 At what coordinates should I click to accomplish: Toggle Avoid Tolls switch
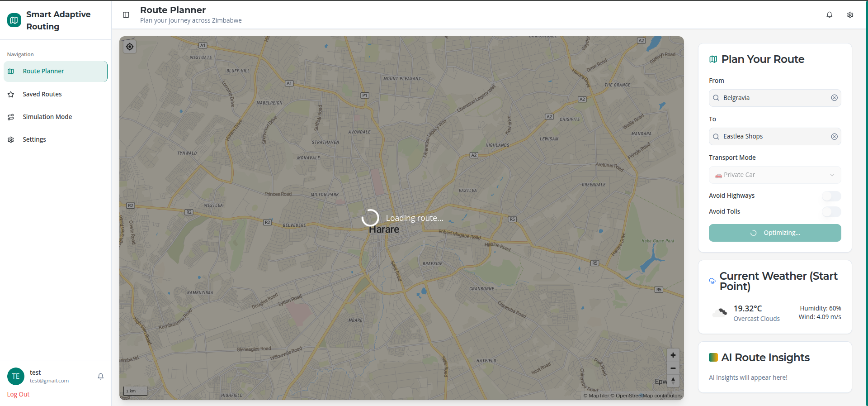click(831, 212)
